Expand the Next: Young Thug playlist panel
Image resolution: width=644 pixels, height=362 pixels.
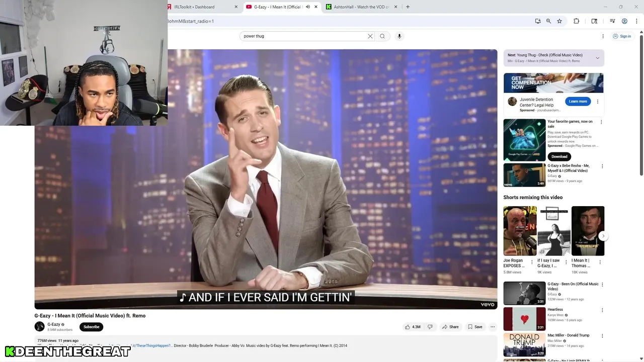[x=597, y=58]
